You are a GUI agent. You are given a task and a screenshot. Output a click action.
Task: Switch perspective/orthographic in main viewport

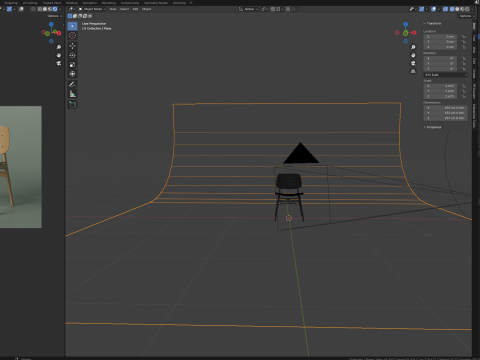click(x=413, y=71)
